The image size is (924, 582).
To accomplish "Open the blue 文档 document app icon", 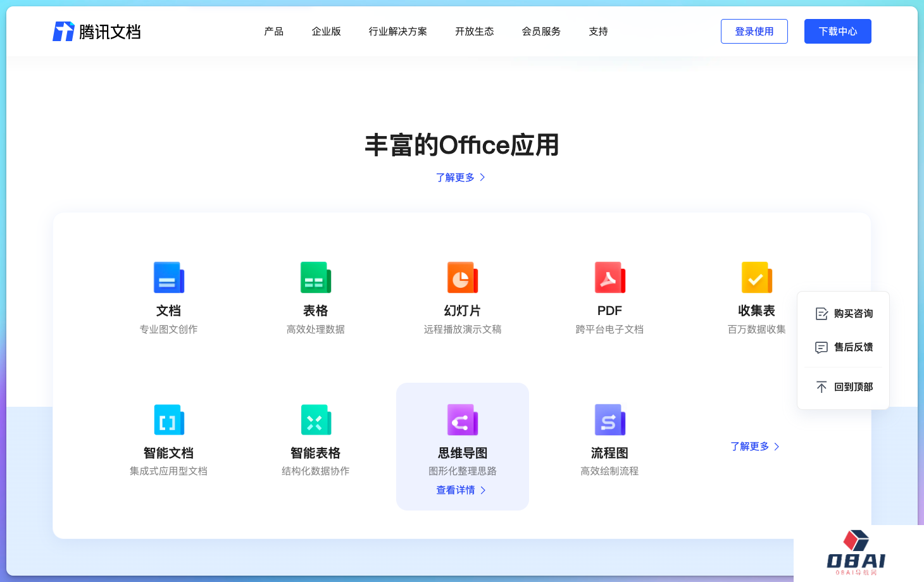I will click(169, 278).
